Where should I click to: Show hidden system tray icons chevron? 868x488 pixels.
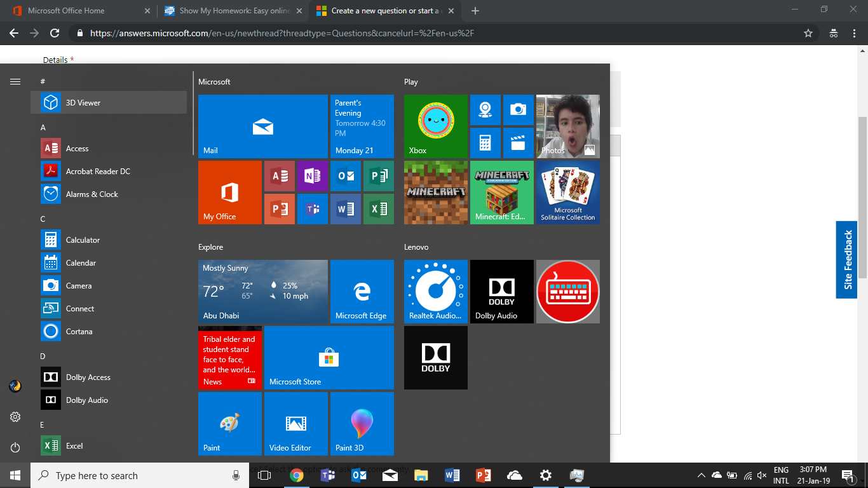pyautogui.click(x=702, y=475)
